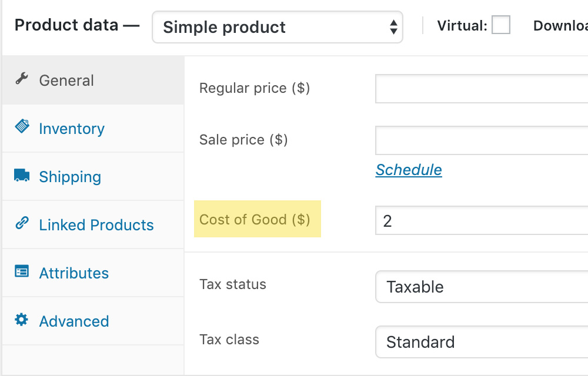Open the Advanced tab
This screenshot has height=376, width=588.
[74, 321]
